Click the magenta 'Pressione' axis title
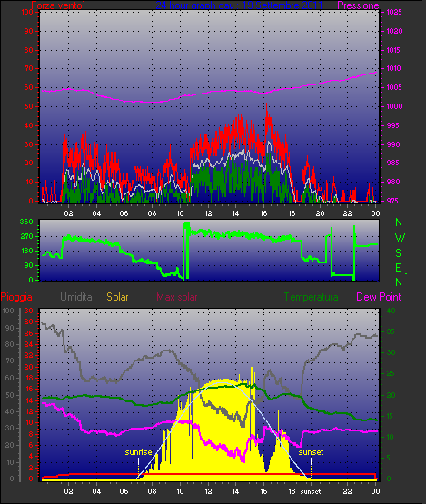 pos(358,5)
